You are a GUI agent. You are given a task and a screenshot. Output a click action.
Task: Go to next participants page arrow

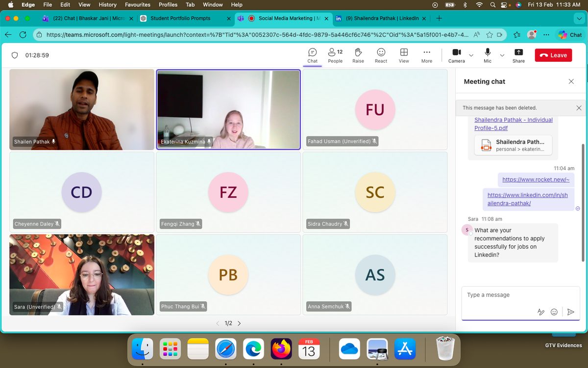click(x=239, y=323)
